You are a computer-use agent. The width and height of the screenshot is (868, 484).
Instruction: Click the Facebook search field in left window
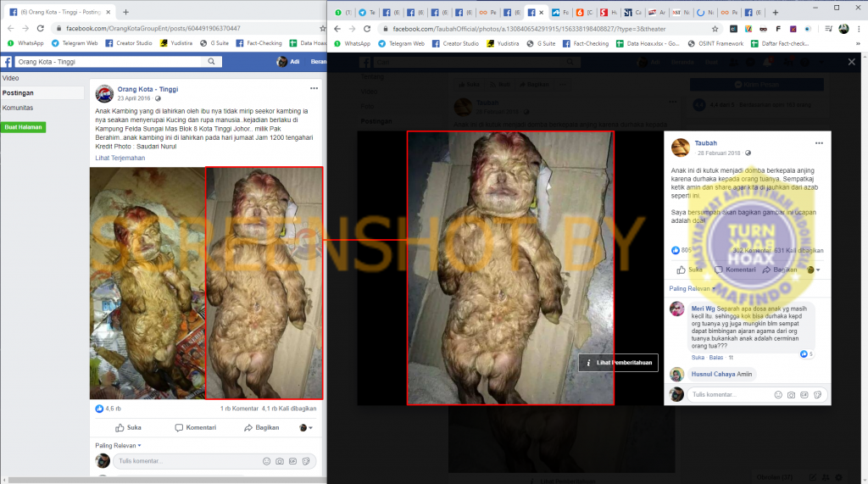(x=109, y=62)
